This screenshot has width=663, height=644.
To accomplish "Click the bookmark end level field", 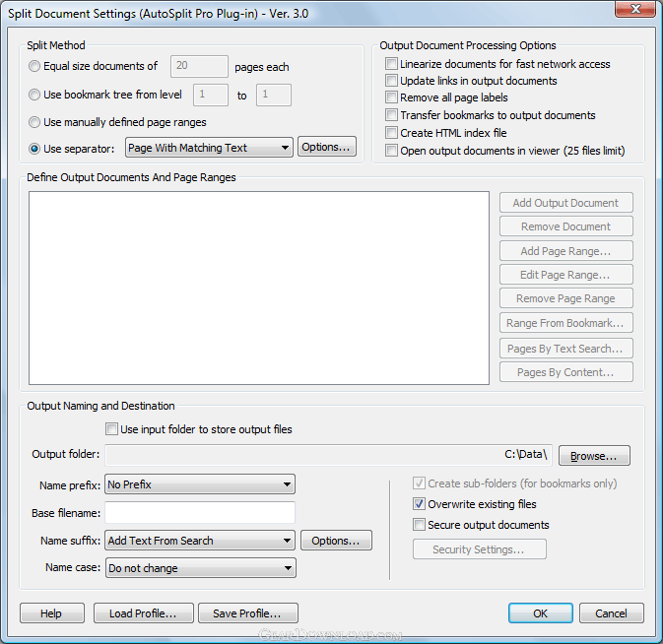I will tap(274, 95).
